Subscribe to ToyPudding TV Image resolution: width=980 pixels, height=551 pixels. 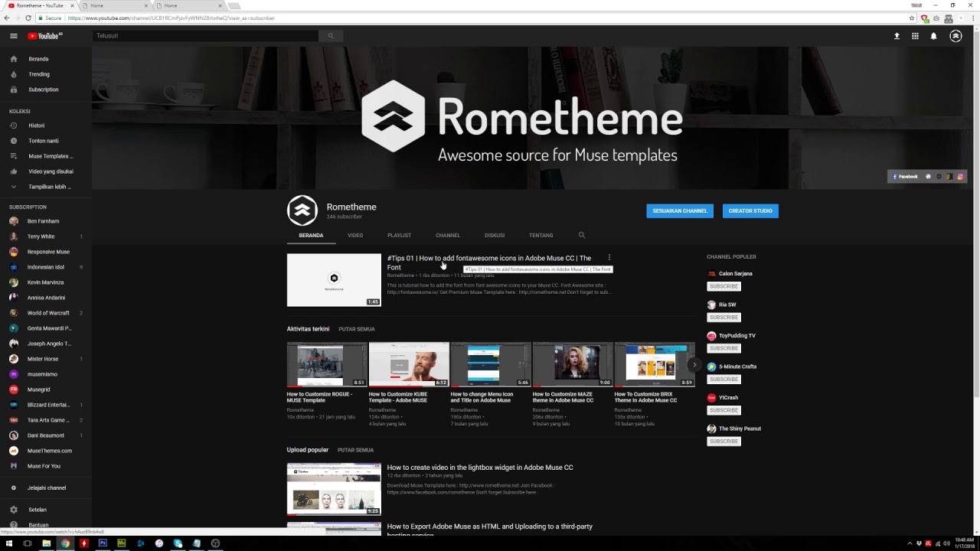[x=724, y=348]
